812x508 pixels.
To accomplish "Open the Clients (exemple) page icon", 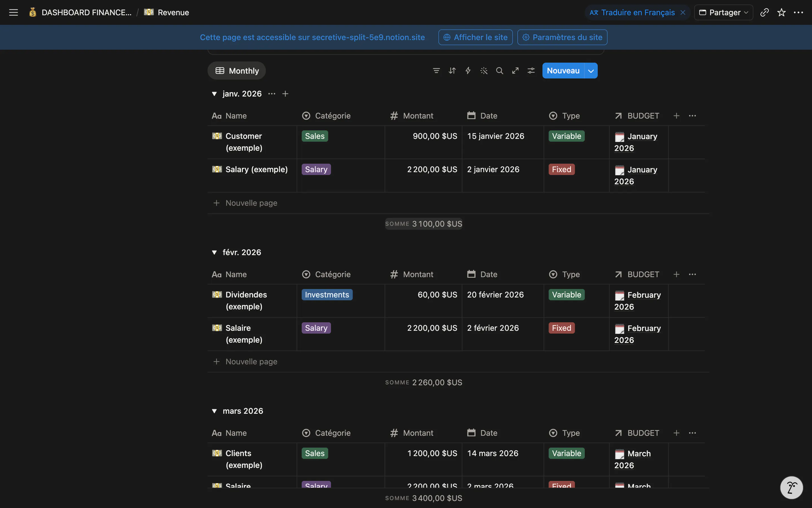I will [x=217, y=453].
